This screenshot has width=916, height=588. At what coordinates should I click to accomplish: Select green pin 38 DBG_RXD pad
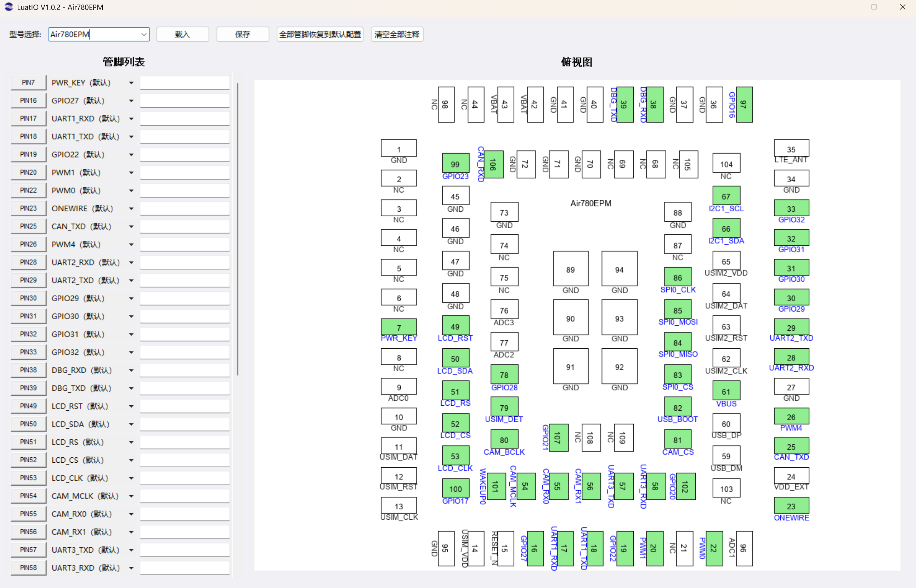654,104
